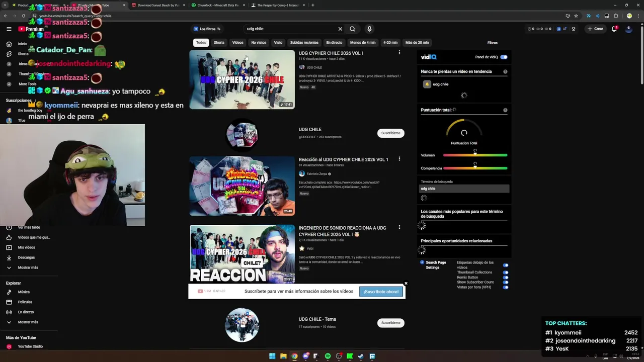Open UDG CYPHER CHILE 2026 VOL I title
Viewport: 644px width, 362px height.
pos(331,53)
